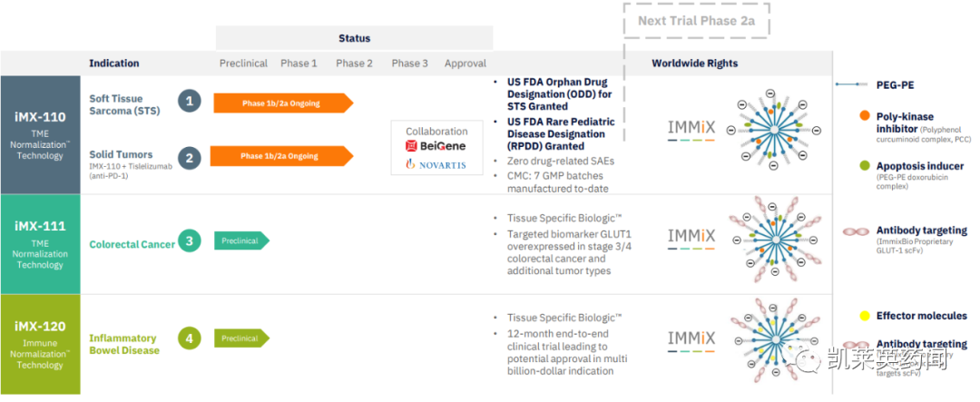Click the Colorectal Cancer Preclinical bar
The width and height of the screenshot is (980, 402).
tap(241, 240)
